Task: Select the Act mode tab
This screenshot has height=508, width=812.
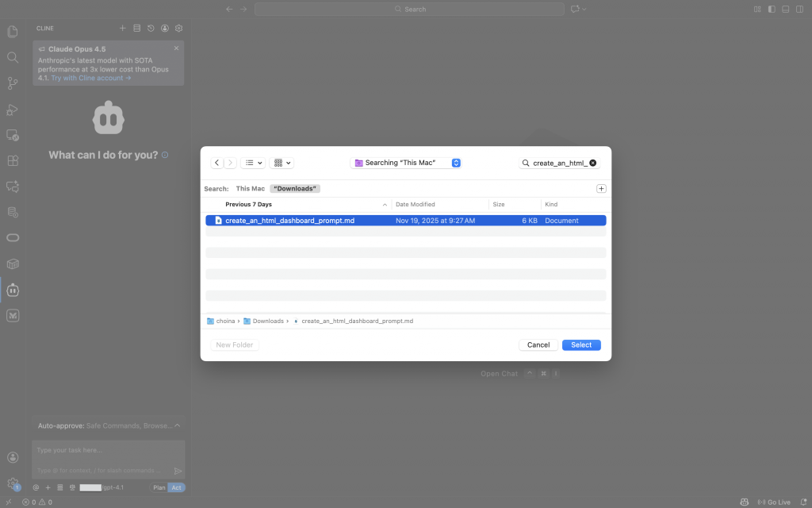Action: point(176,487)
